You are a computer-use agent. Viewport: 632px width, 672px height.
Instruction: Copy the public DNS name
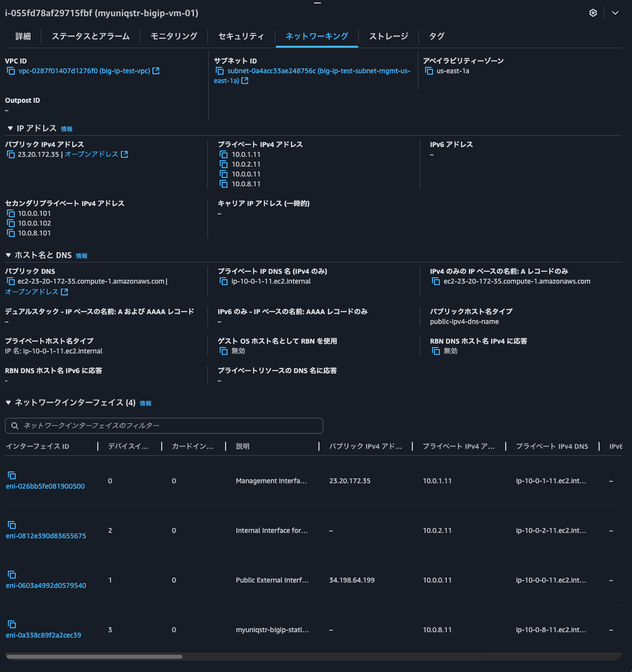11,281
